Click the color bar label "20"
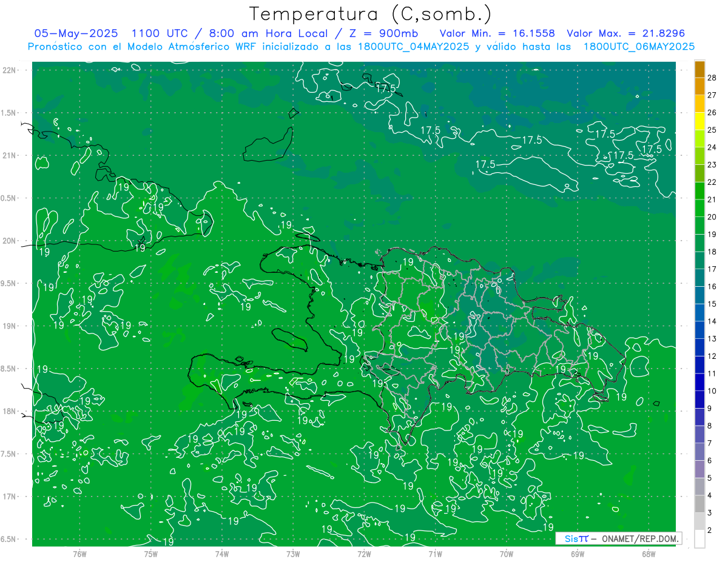The height and width of the screenshot is (562, 728). (x=712, y=216)
